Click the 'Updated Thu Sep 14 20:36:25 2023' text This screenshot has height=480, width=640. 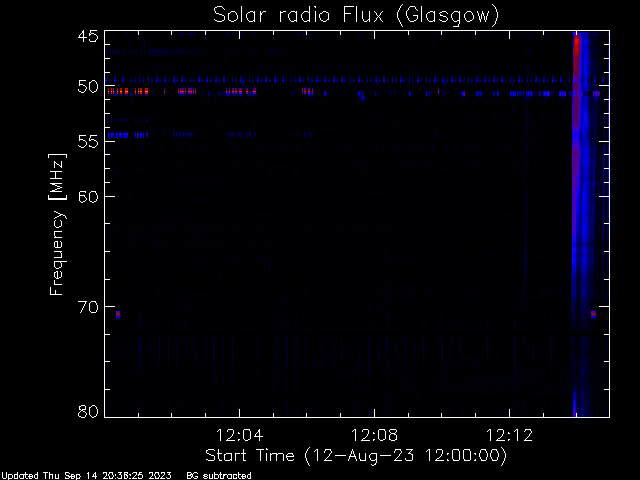86,476
